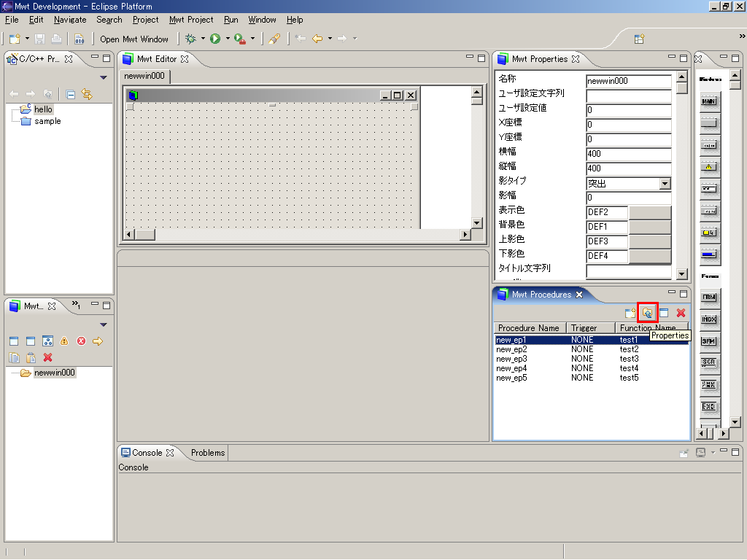Click the タイトル文字列 input field
This screenshot has width=747, height=560.
[628, 271]
